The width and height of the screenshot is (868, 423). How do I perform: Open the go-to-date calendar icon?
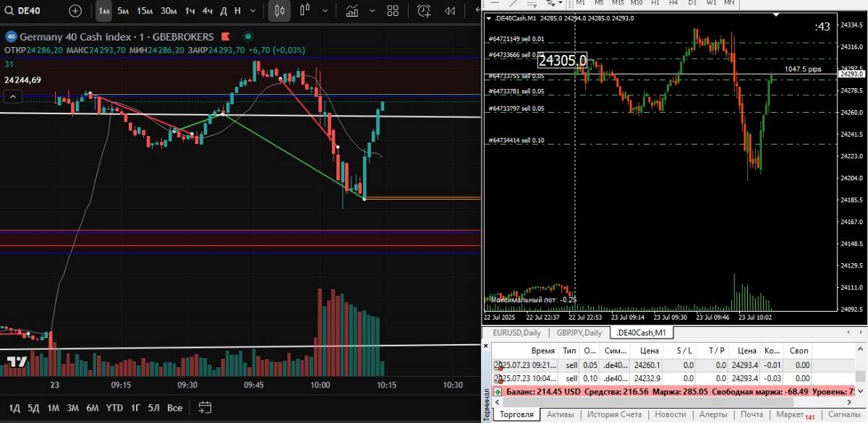click(x=204, y=408)
